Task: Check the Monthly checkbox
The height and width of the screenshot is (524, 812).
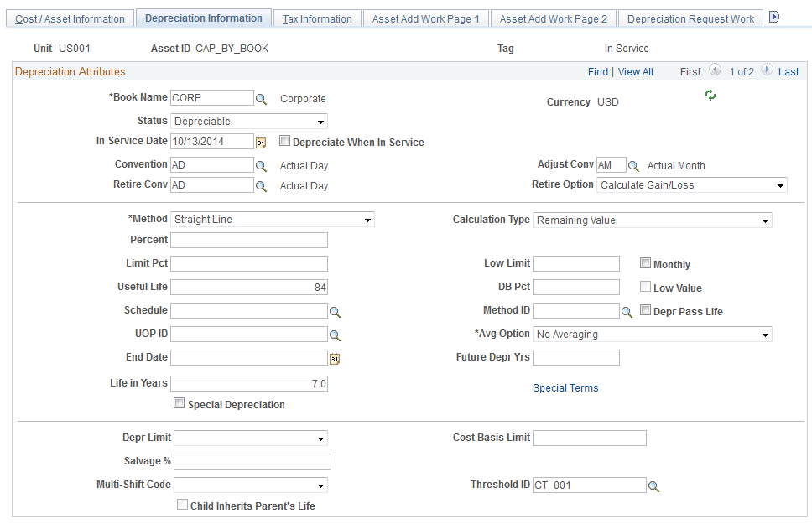Action: 645,262
